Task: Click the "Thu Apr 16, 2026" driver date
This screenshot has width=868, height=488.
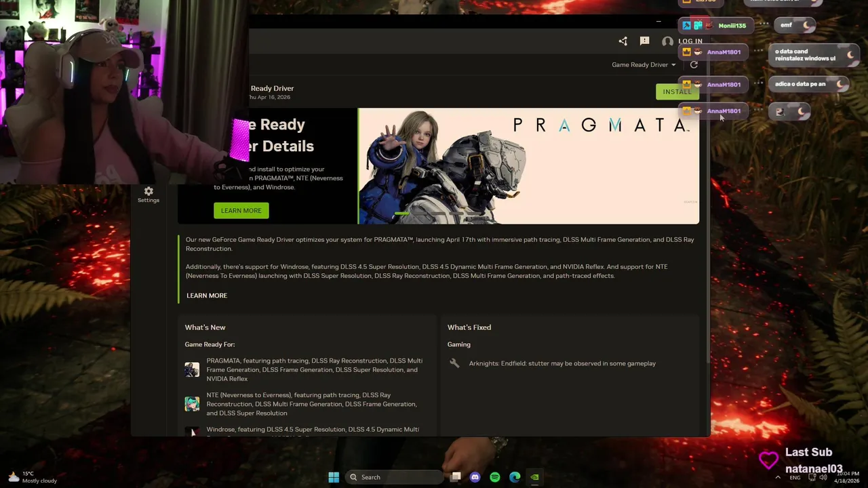Action: tap(269, 98)
